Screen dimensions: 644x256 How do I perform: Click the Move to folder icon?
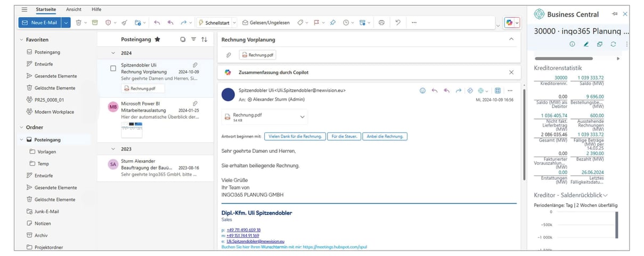click(x=138, y=22)
